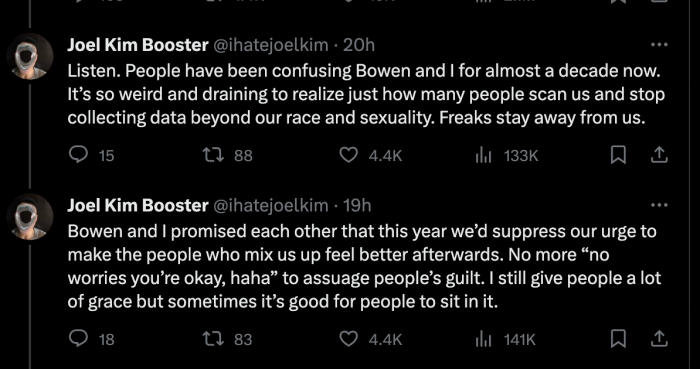This screenshot has width=700, height=369.
Task: Like the 19h tweet about grace
Action: (349, 339)
